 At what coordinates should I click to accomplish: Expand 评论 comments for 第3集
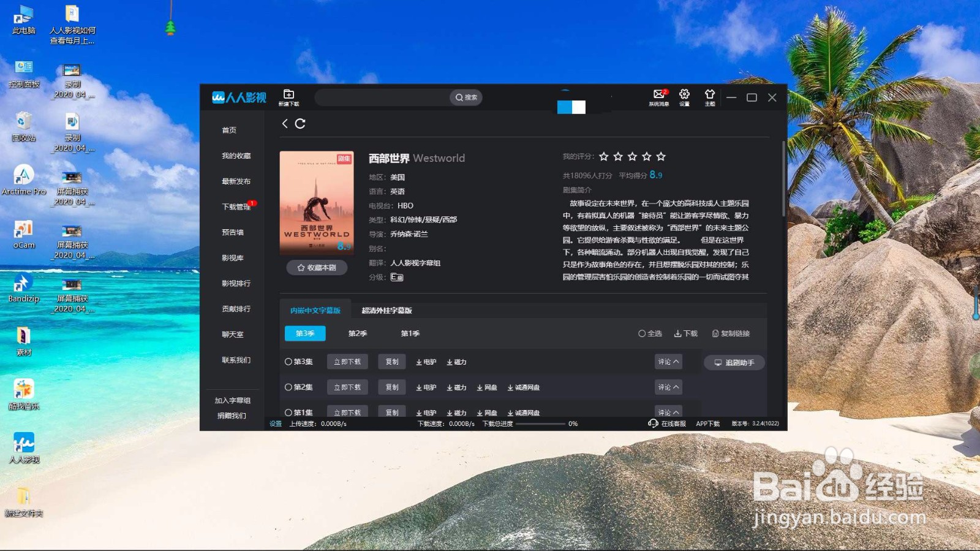tap(668, 362)
